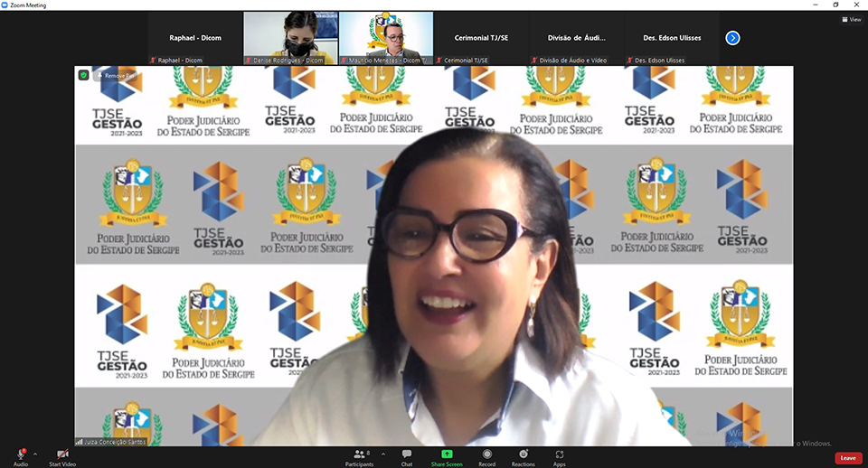The width and height of the screenshot is (868, 468).
Task: Expand audio options arrow next to Audio
Action: pyautogui.click(x=35, y=454)
